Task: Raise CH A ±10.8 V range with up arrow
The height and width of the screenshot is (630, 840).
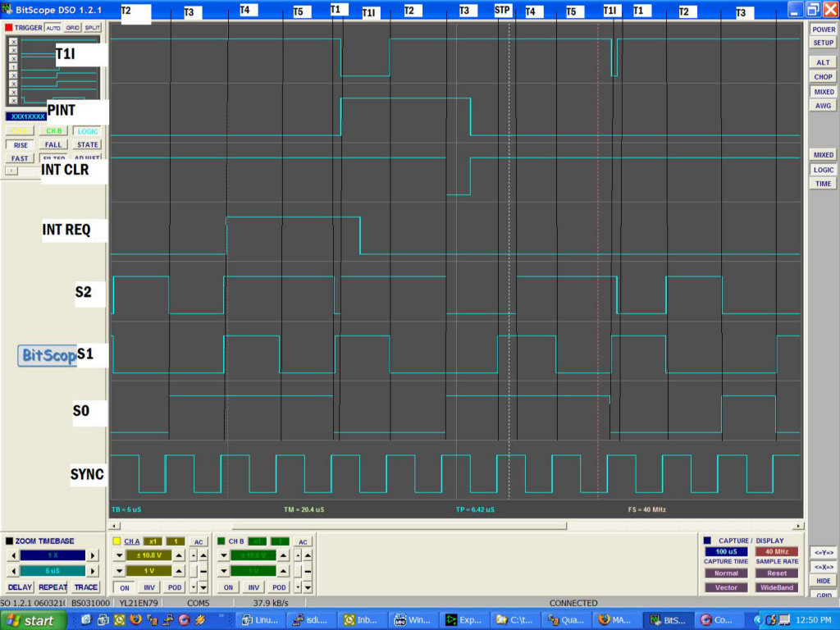Action: pos(180,555)
